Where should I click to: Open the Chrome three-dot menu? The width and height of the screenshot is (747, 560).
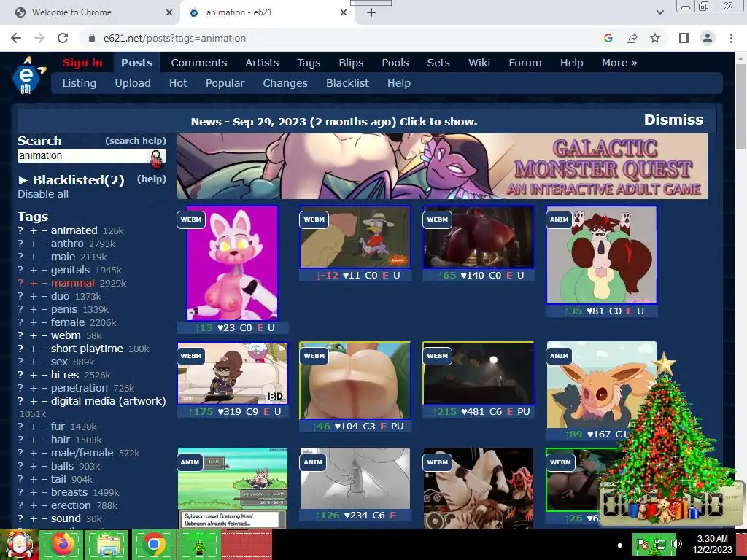pos(731,38)
